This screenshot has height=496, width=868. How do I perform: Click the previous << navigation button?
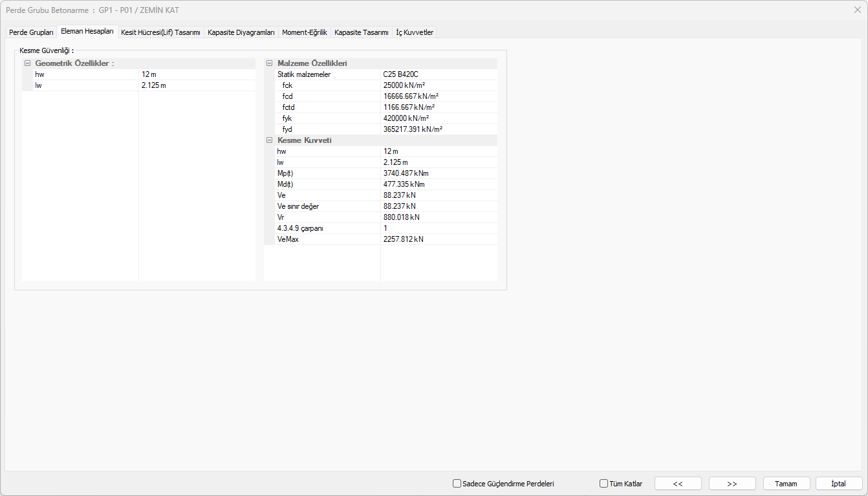[678, 483]
